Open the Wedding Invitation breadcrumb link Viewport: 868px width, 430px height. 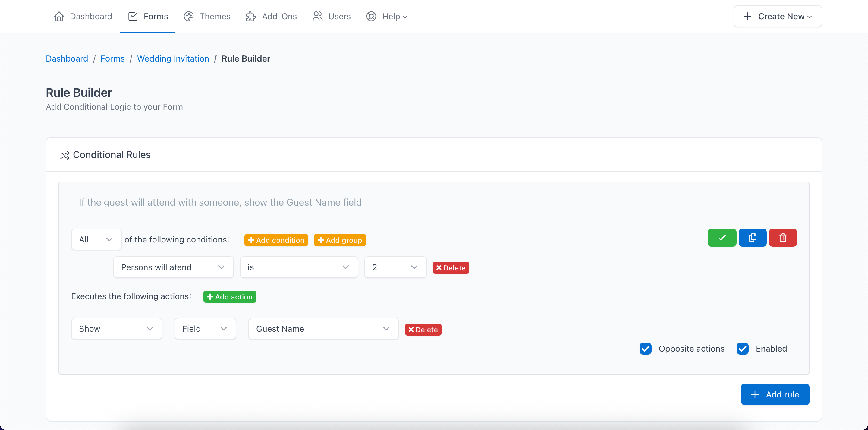click(173, 58)
